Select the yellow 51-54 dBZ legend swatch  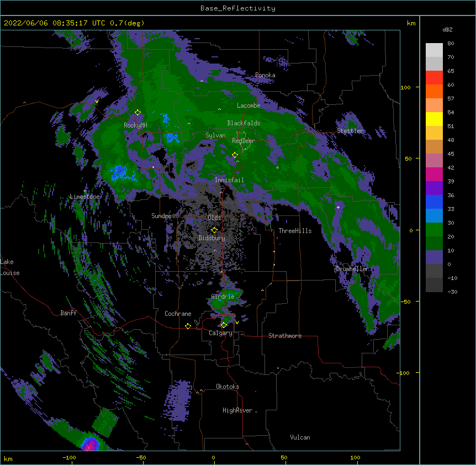coord(434,119)
